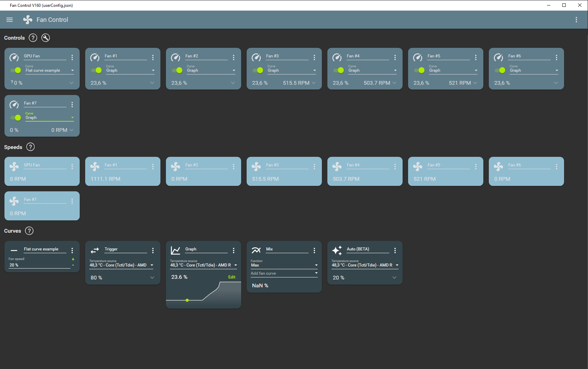Click the Fan #1 speed card fan icon
This screenshot has width=588, height=369.
[95, 167]
